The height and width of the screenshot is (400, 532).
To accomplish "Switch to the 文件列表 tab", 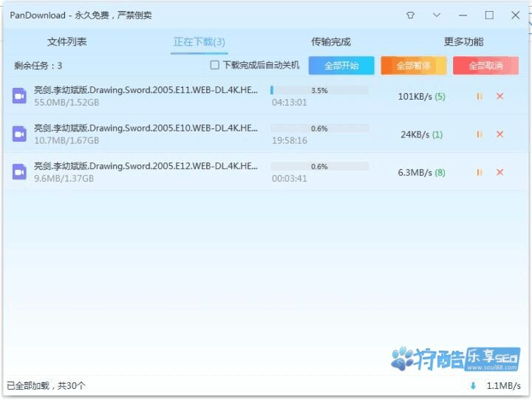I will pos(66,41).
